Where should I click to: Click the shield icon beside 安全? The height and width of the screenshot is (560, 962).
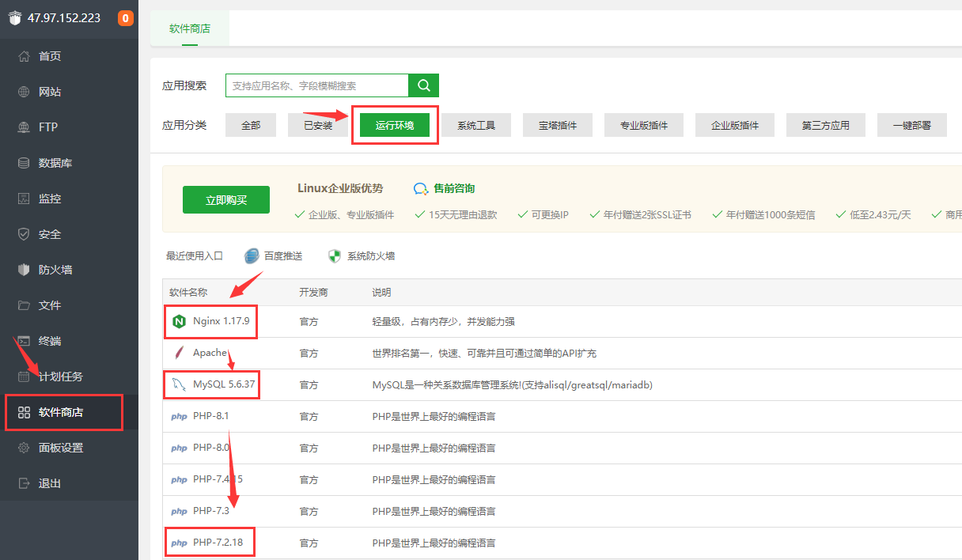[24, 234]
